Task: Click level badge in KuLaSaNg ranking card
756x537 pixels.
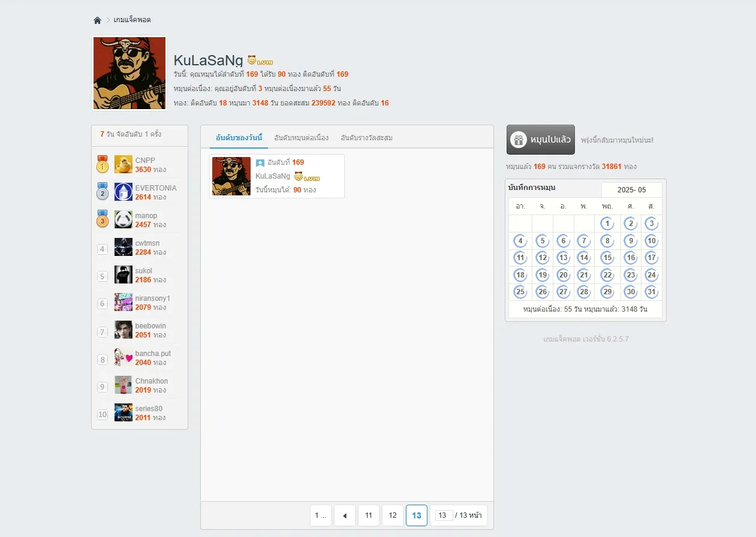Action: coord(307,176)
